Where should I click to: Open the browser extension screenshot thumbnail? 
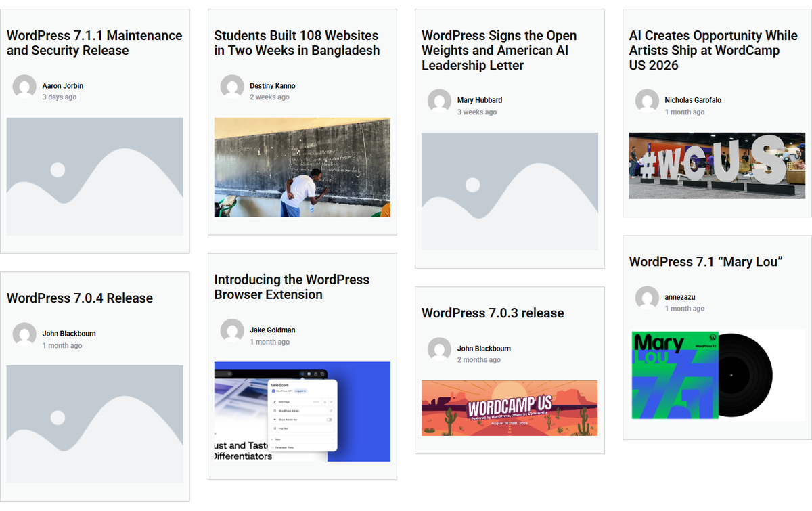click(x=302, y=412)
